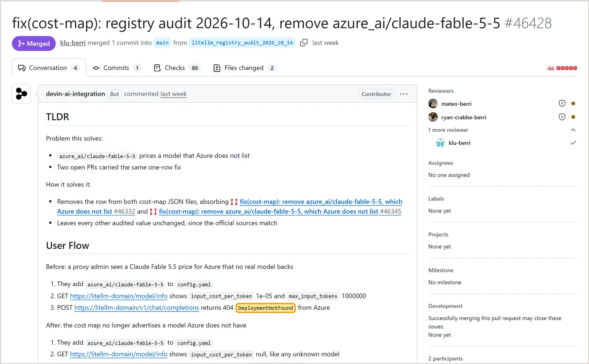
Task: Click approved checkmark beside klu-berri
Action: pyautogui.click(x=573, y=143)
